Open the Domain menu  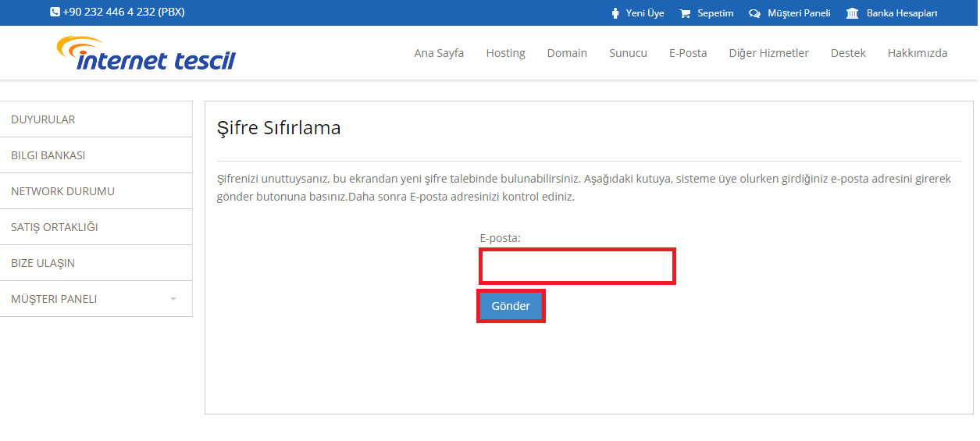(x=567, y=53)
